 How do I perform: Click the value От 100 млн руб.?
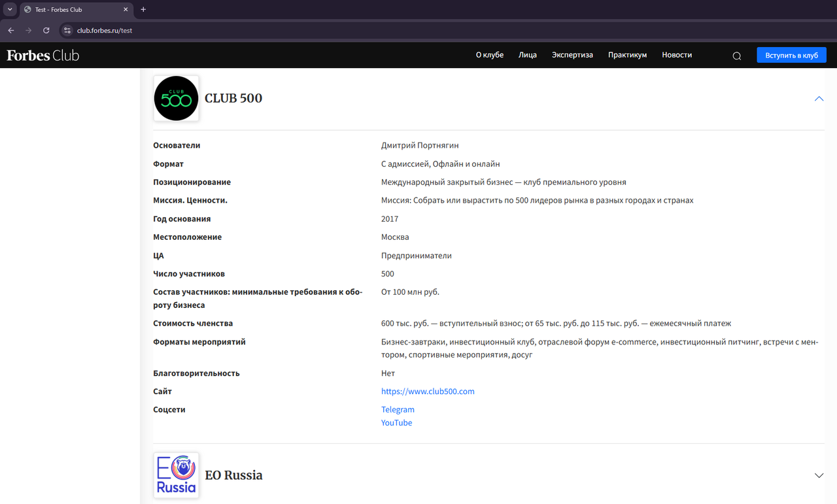410,292
